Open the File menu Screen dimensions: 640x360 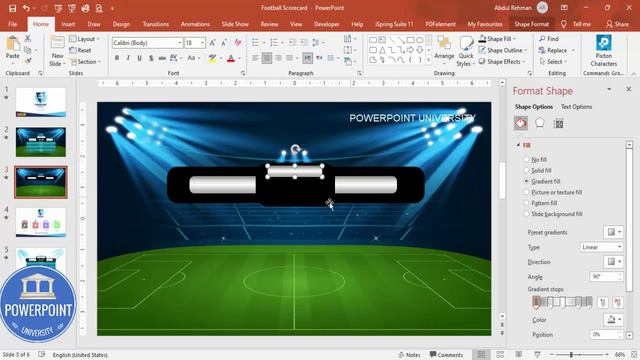[x=13, y=24]
